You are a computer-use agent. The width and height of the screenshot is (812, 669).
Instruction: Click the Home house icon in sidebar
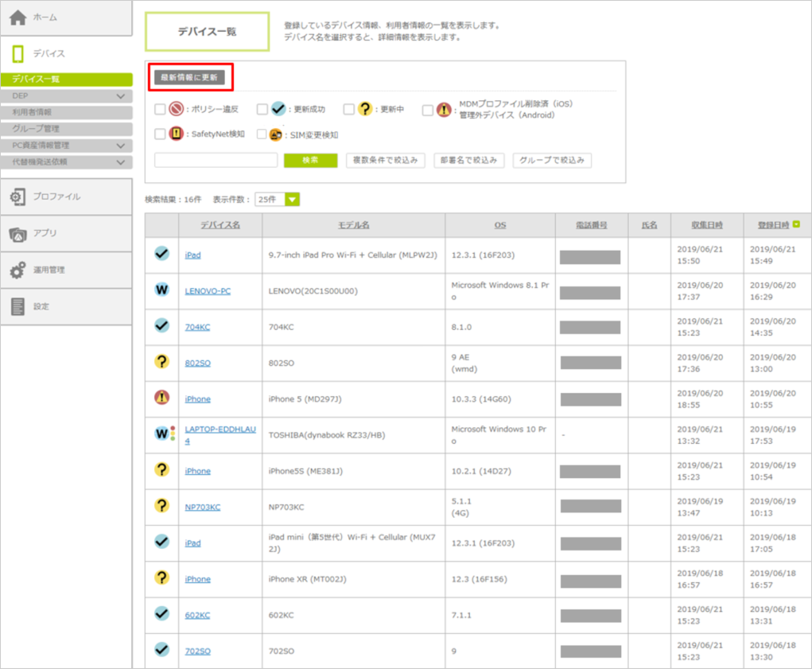click(17, 17)
